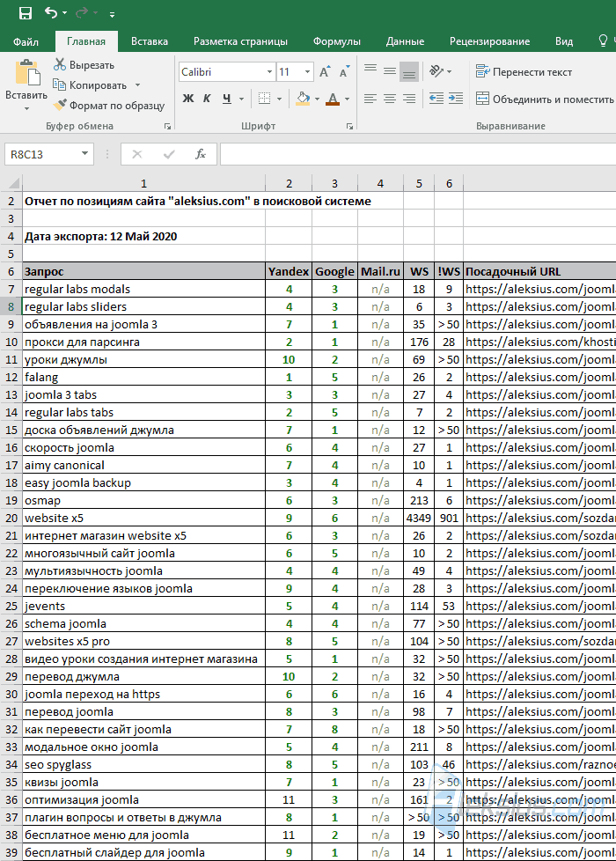Open the font size 11 dropdown
The height and width of the screenshot is (861, 616).
click(x=307, y=72)
